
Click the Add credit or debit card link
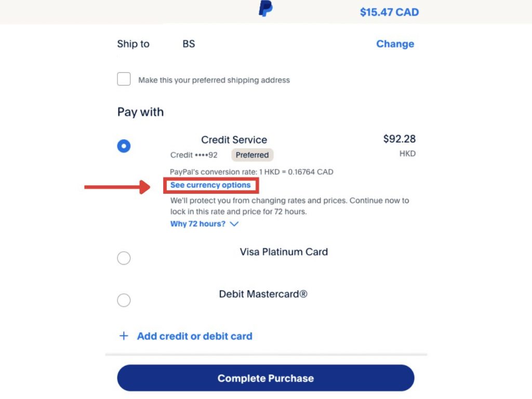(x=194, y=336)
